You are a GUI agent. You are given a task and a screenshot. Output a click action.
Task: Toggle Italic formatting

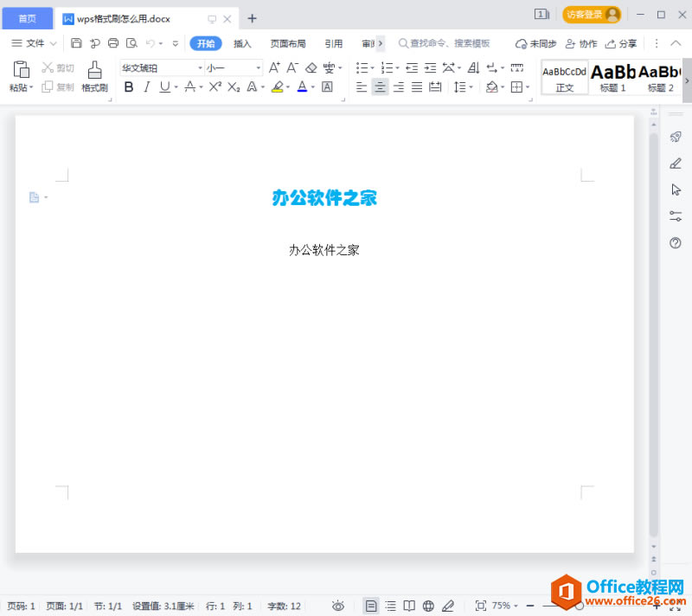click(146, 87)
